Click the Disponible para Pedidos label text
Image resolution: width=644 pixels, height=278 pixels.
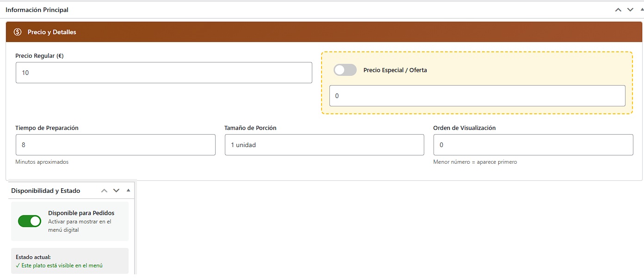click(81, 213)
